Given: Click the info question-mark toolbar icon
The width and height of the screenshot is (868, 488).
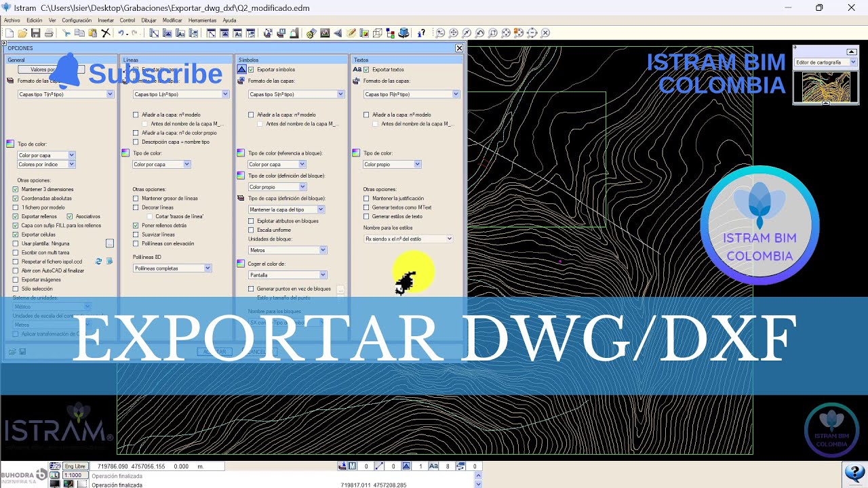Looking at the screenshot, I should click(422, 33).
